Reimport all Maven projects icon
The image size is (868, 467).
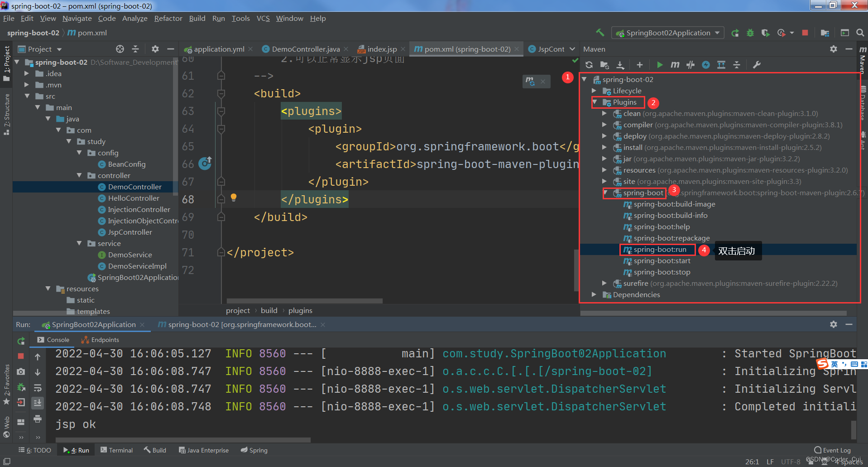click(589, 65)
